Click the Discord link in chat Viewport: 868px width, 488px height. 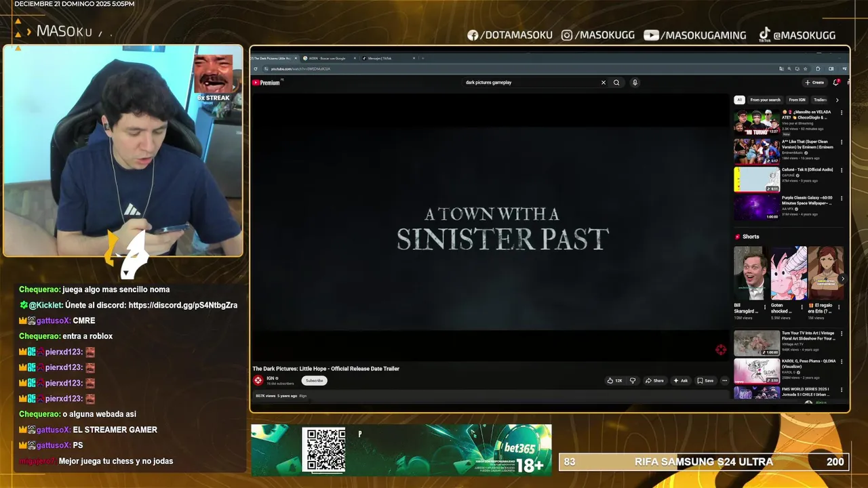tap(182, 305)
